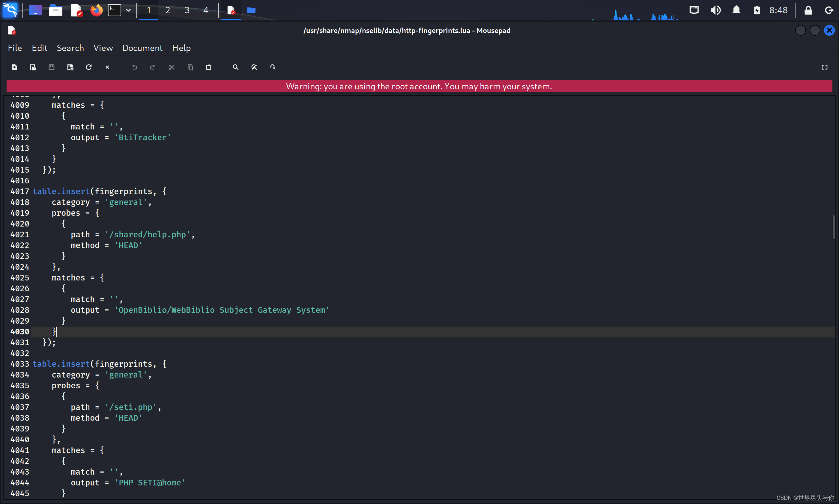Open Find and Replace toolbar icon
Image resolution: width=839 pixels, height=504 pixels.
[254, 67]
